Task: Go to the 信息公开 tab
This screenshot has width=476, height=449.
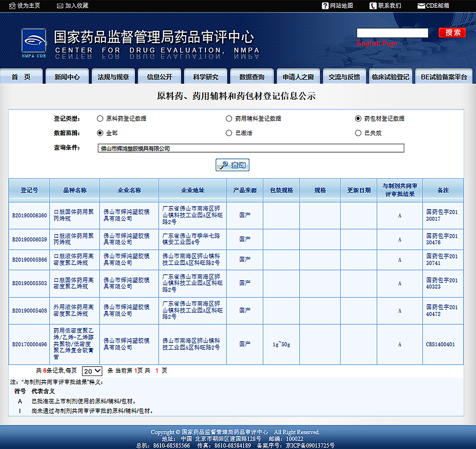Action: click(159, 77)
